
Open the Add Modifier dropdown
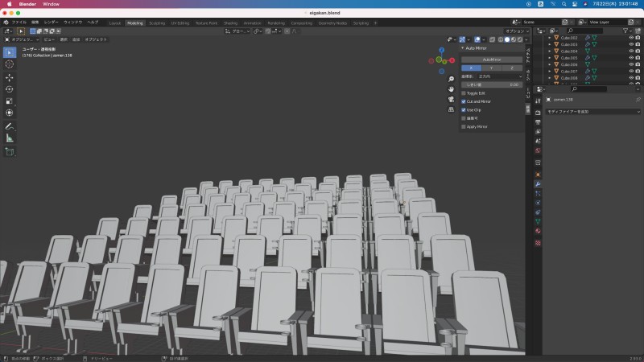tap(592, 112)
